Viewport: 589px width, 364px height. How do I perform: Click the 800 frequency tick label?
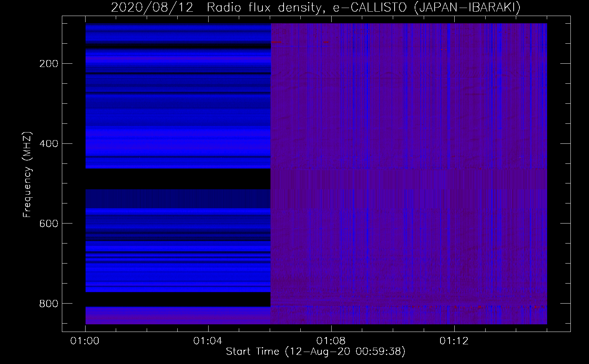point(49,303)
